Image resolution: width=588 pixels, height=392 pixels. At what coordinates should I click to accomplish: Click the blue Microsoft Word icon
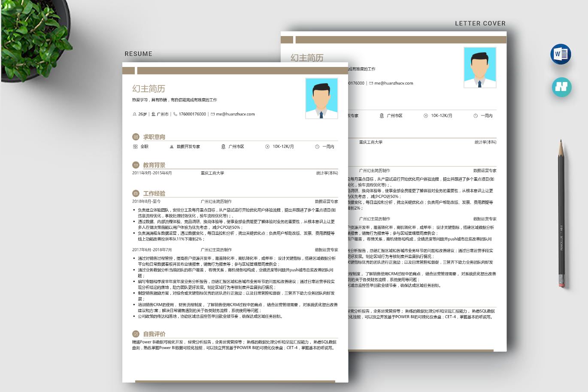pyautogui.click(x=561, y=54)
